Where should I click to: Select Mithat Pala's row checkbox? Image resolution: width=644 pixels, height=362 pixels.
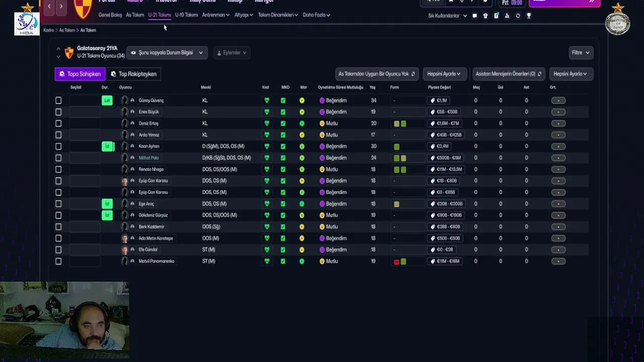click(58, 158)
